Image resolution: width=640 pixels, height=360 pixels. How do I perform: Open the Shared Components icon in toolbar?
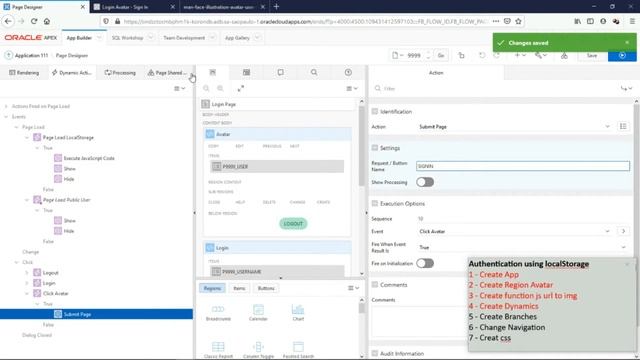(x=564, y=56)
